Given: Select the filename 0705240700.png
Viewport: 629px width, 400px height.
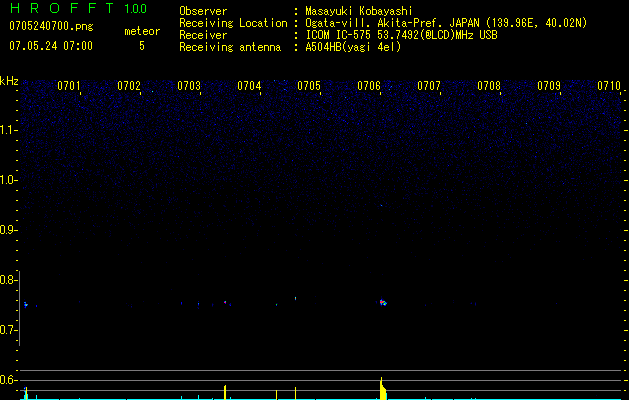Looking at the screenshot, I should point(51,26).
